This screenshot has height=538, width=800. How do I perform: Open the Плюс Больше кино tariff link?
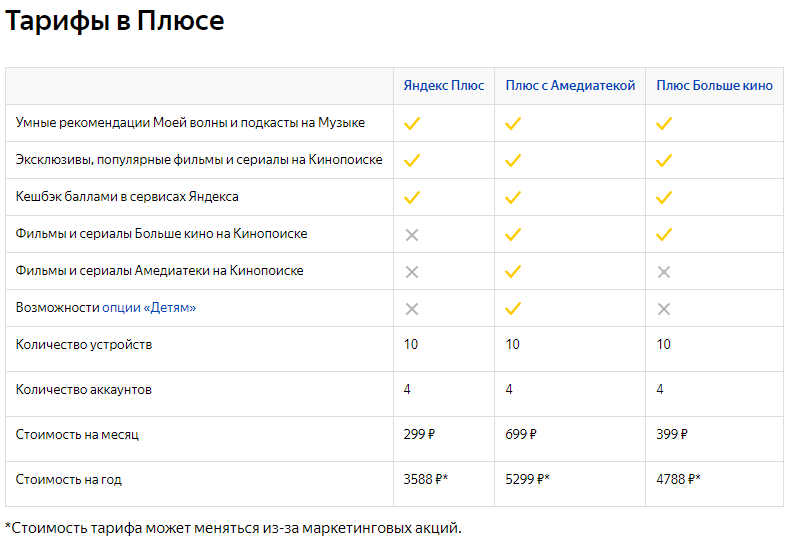(x=714, y=86)
